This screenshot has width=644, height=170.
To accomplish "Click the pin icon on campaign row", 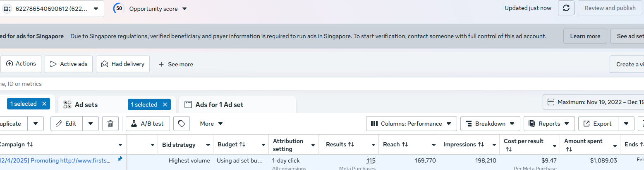I will tap(120, 159).
